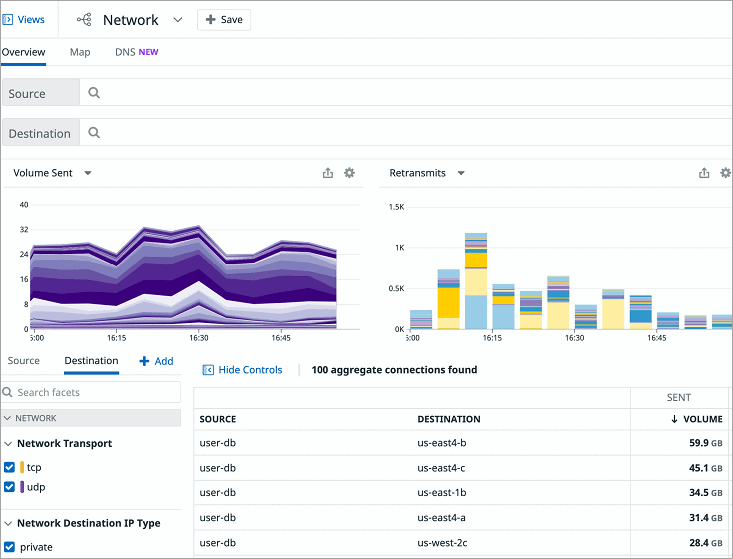Export the Retransmits graph

click(704, 173)
